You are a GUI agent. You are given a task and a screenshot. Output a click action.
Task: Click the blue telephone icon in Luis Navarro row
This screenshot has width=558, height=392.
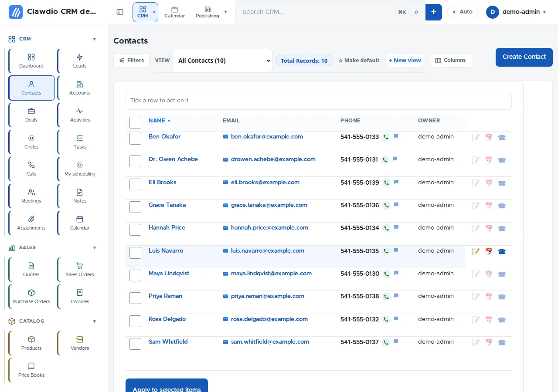coord(502,251)
